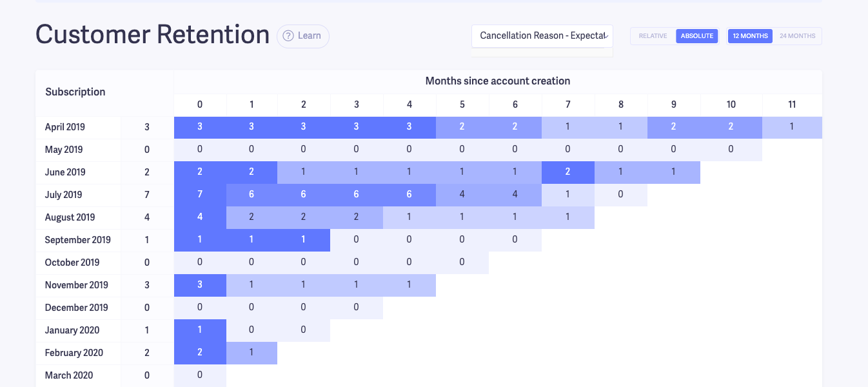Click the month 5 column header
Image resolution: width=868 pixels, height=387 pixels.
tap(462, 104)
